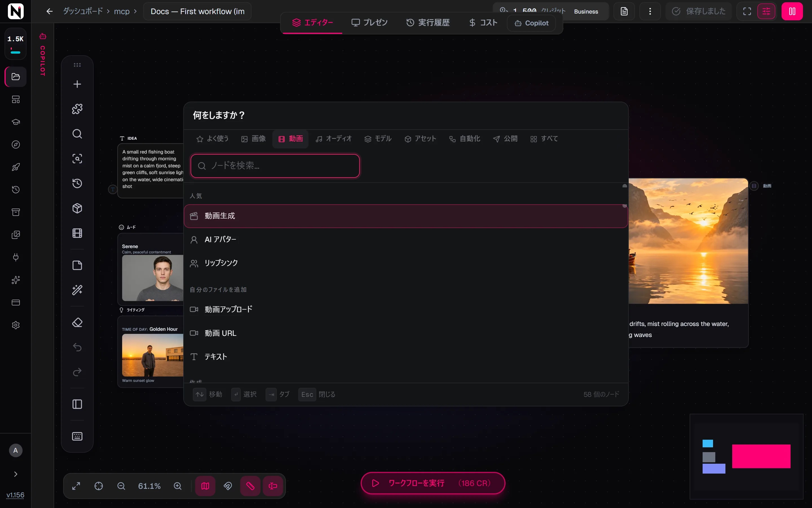The width and height of the screenshot is (812, 508).
Task: Click the mcp breadcrumb folder
Action: 122,11
